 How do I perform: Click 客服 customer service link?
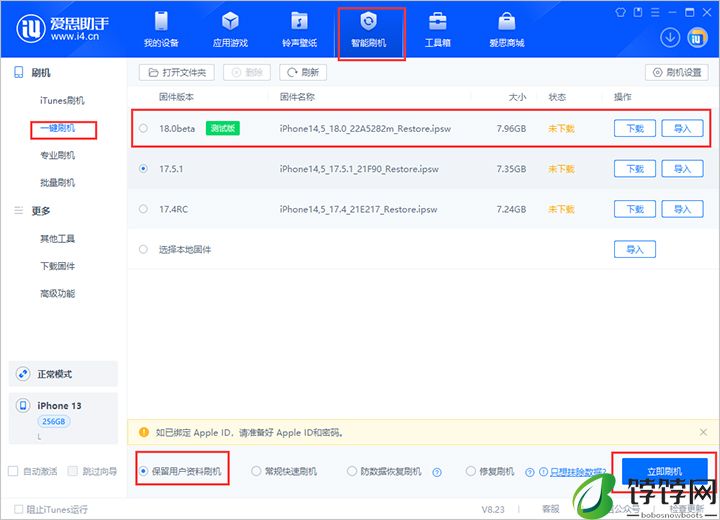(551, 509)
